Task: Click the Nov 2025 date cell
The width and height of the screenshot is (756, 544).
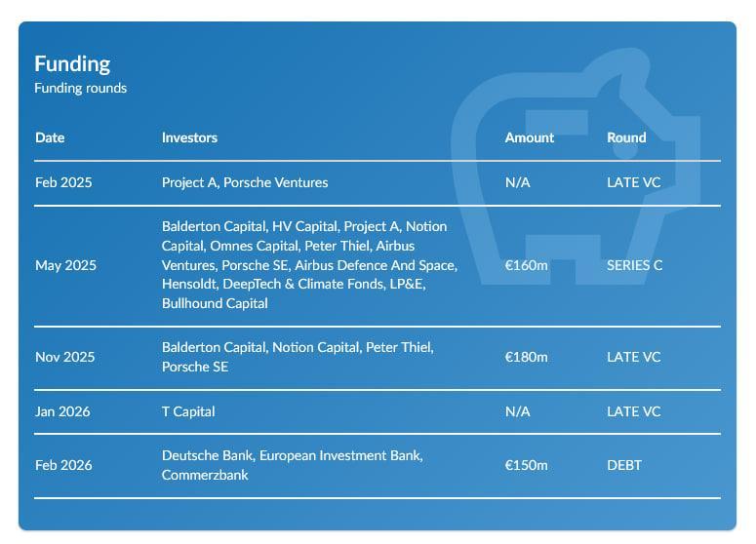Action: pos(65,357)
